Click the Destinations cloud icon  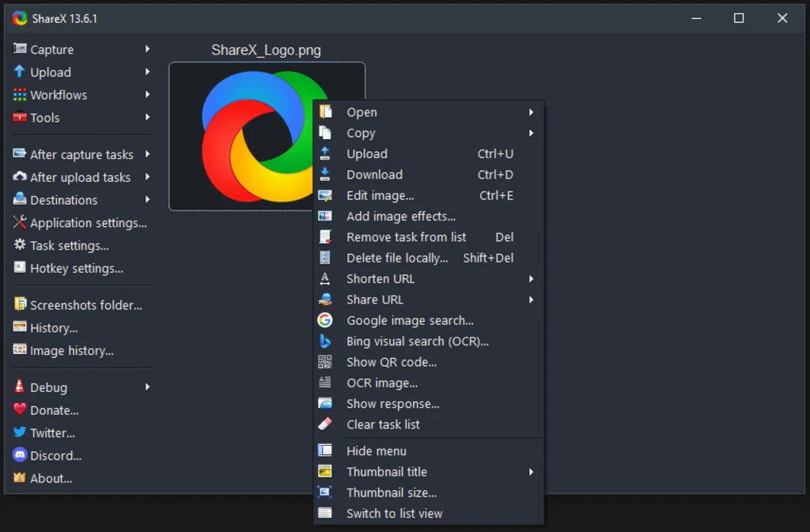(20, 200)
